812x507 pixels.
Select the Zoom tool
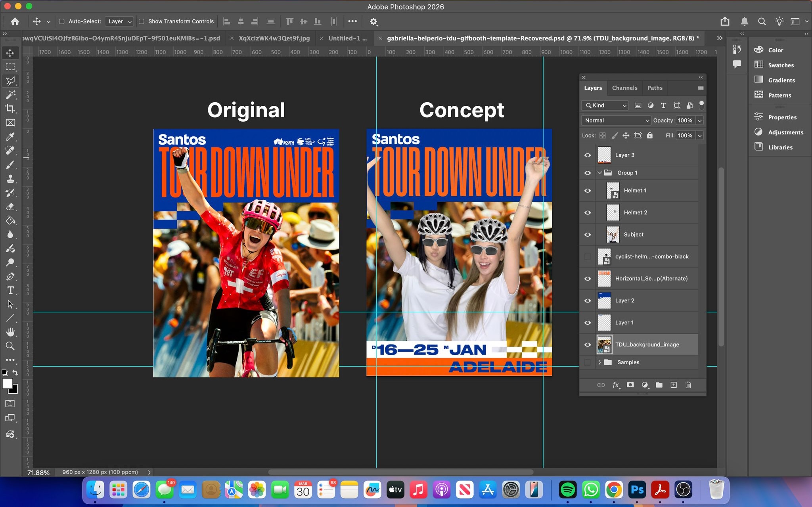[10, 346]
